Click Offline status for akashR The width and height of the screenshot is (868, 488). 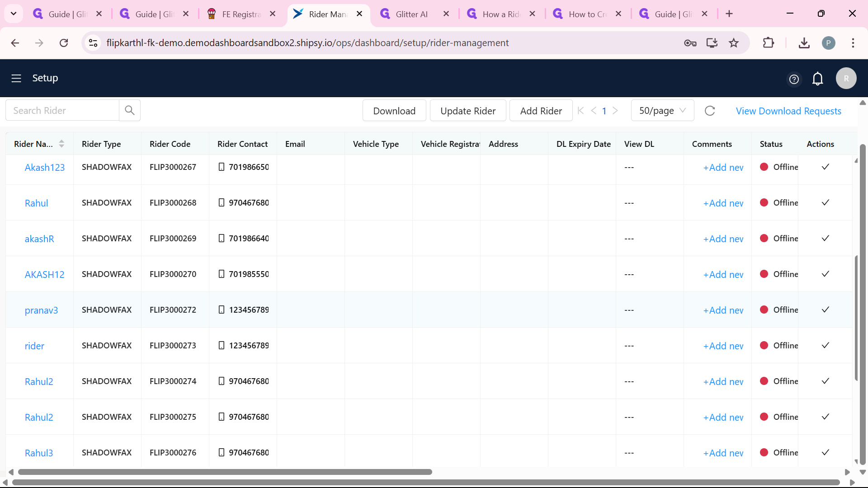coord(779,238)
